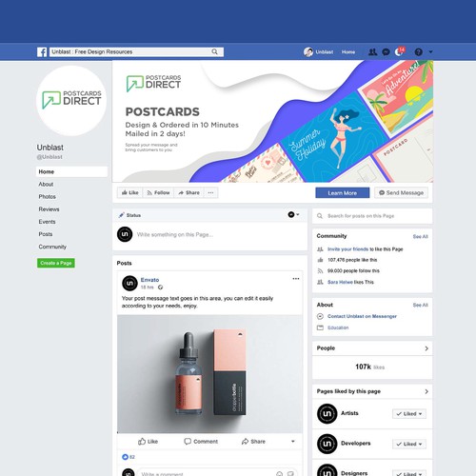Open the post action bar dropdown arrow
Viewport: 476px width, 476px height.
[x=293, y=442]
